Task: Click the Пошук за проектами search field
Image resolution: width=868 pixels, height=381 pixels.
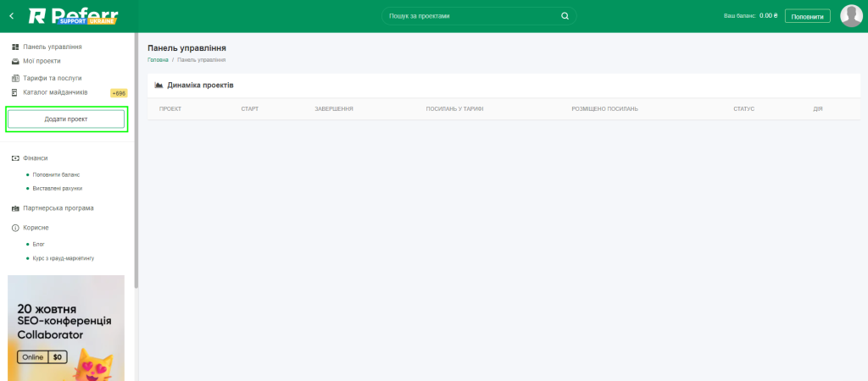Action: (470, 16)
